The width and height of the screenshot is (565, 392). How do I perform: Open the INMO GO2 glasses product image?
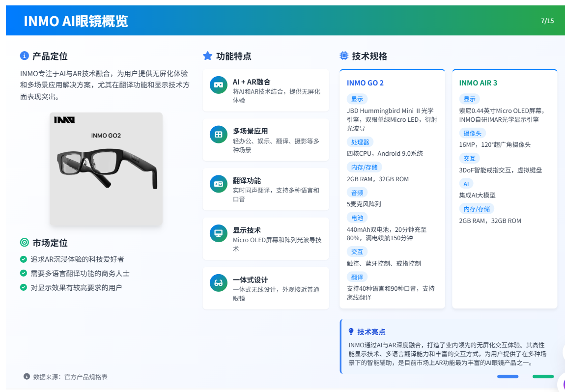[106, 169]
